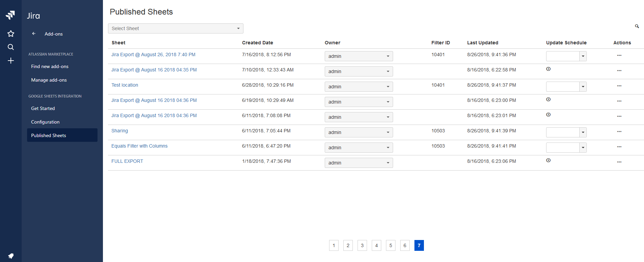Click the plus Create icon in sidebar

(11, 61)
